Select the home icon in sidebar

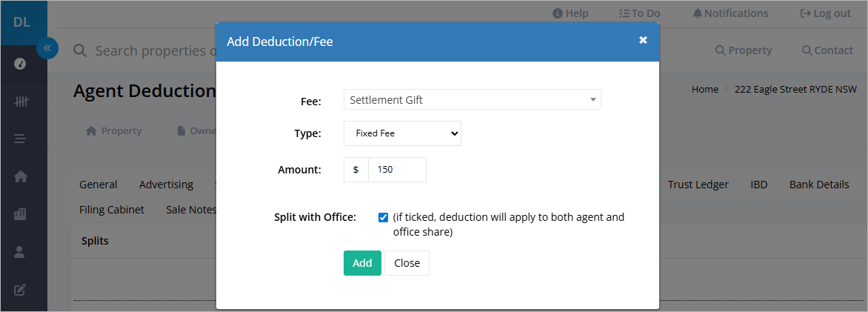pyautogui.click(x=21, y=177)
